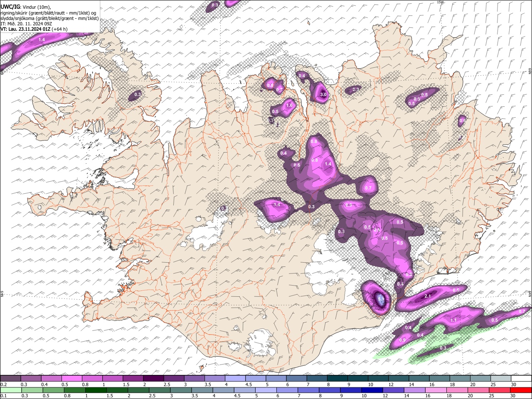Click the purple swatch labeled 0.2 in upper legend row
532x399 pixels.
(10, 378)
